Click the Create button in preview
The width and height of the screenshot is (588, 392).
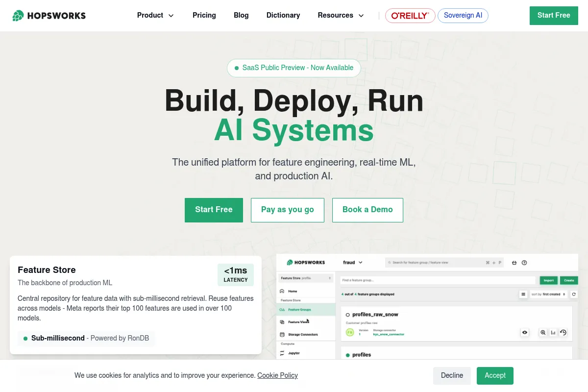click(x=569, y=280)
